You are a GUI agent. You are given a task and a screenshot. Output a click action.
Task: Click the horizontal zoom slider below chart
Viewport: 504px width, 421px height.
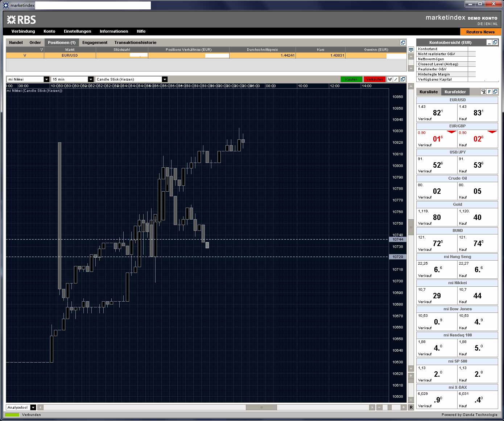point(390,408)
